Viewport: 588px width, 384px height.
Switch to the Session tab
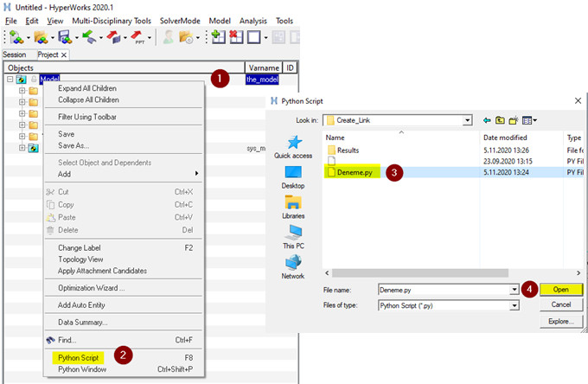point(15,54)
